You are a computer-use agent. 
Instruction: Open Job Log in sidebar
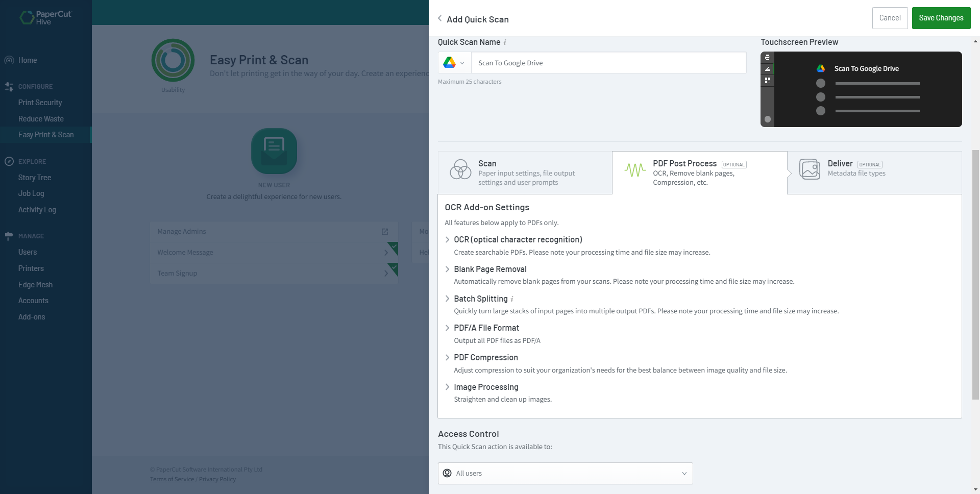31,193
